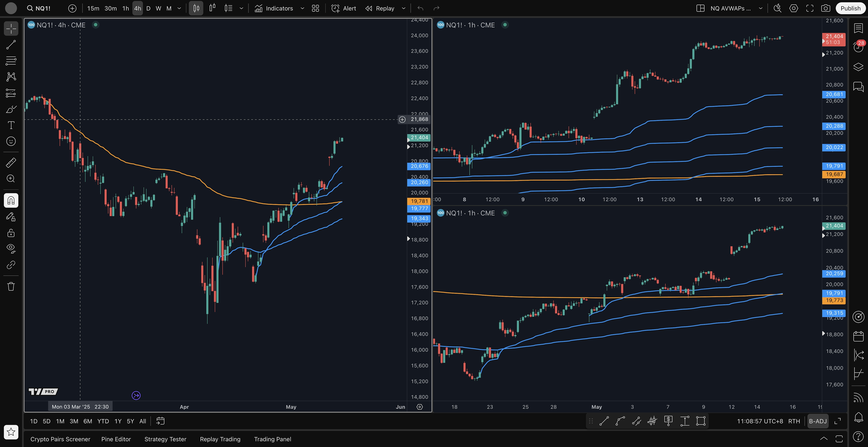Choose the Text annotation tool
The height and width of the screenshot is (447, 868).
click(x=11, y=125)
